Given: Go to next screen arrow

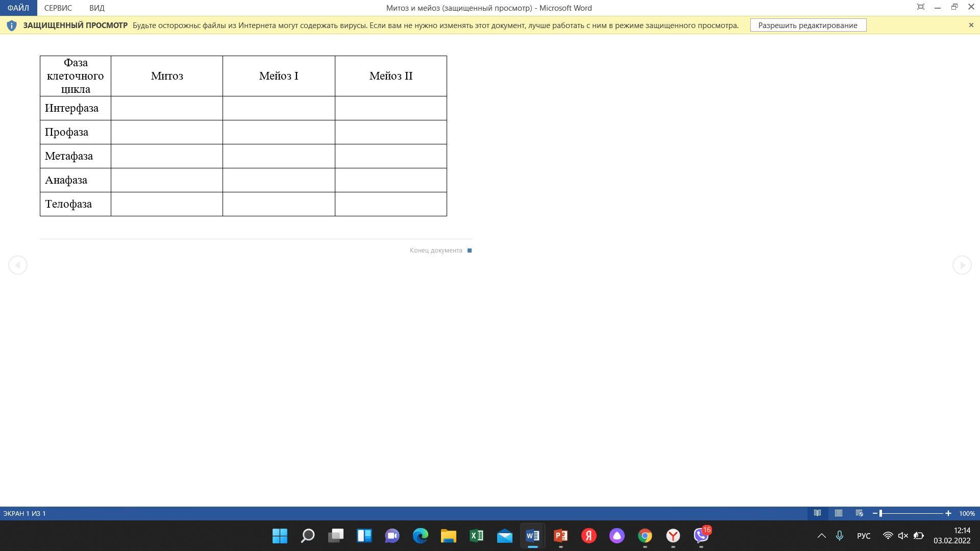Looking at the screenshot, I should [962, 265].
